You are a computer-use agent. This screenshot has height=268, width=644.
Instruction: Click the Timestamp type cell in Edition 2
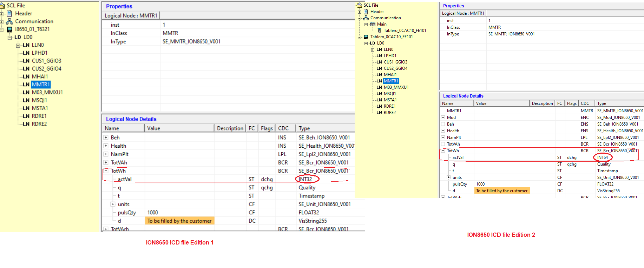pyautogui.click(x=607, y=171)
